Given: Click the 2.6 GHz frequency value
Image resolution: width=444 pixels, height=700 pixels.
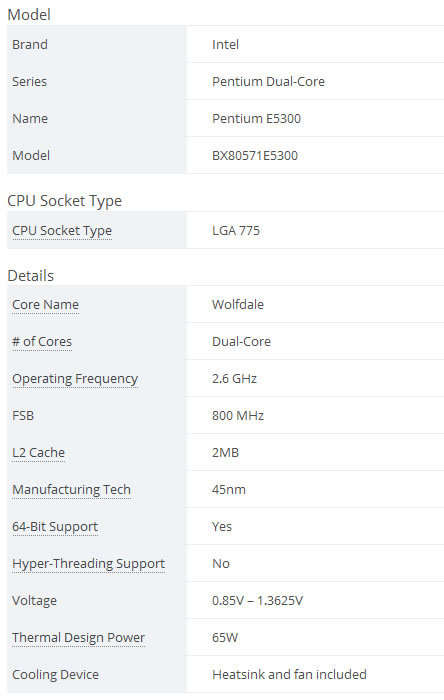Looking at the screenshot, I should [x=234, y=379].
